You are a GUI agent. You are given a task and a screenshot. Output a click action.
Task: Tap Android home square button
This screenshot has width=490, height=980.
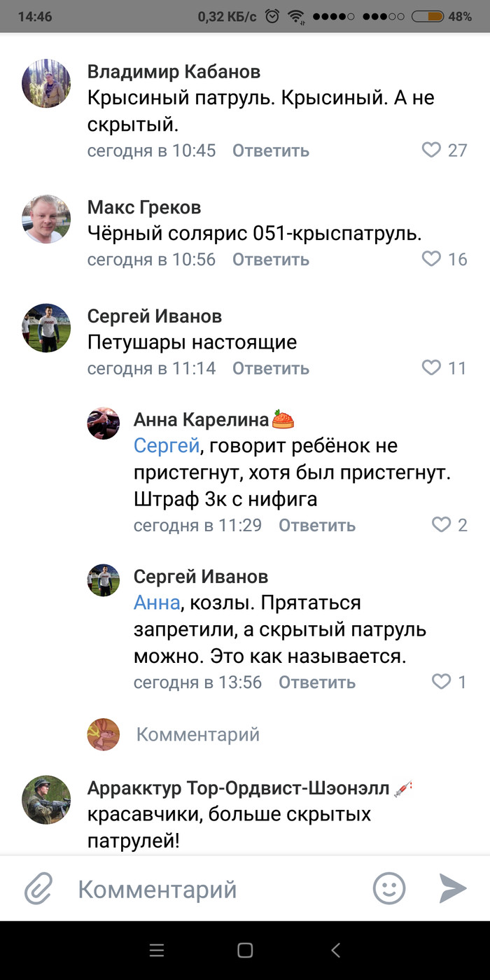(245, 950)
